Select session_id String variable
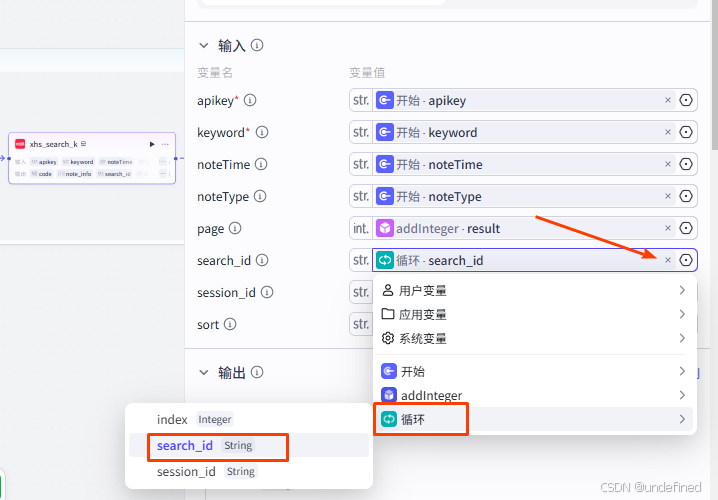The image size is (718, 500). (249, 472)
